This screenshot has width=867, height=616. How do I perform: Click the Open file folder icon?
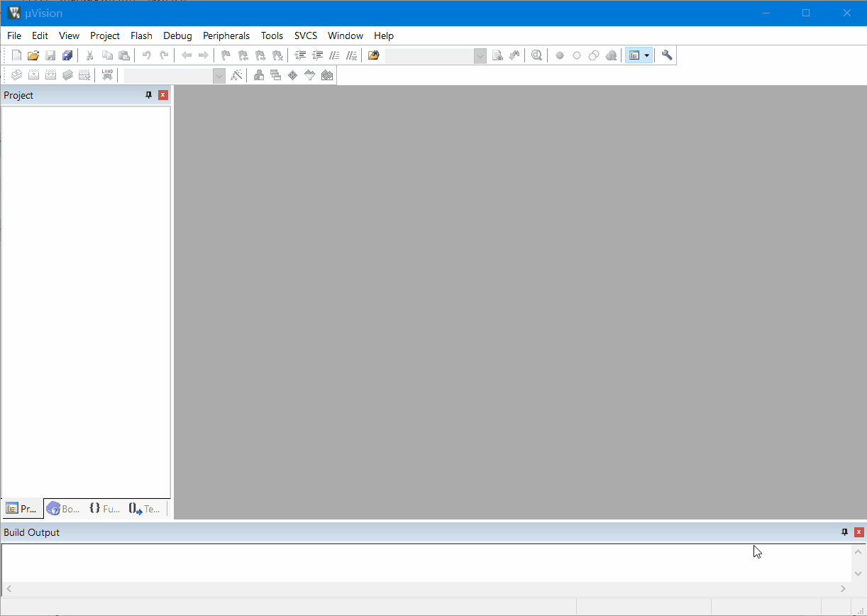(33, 55)
